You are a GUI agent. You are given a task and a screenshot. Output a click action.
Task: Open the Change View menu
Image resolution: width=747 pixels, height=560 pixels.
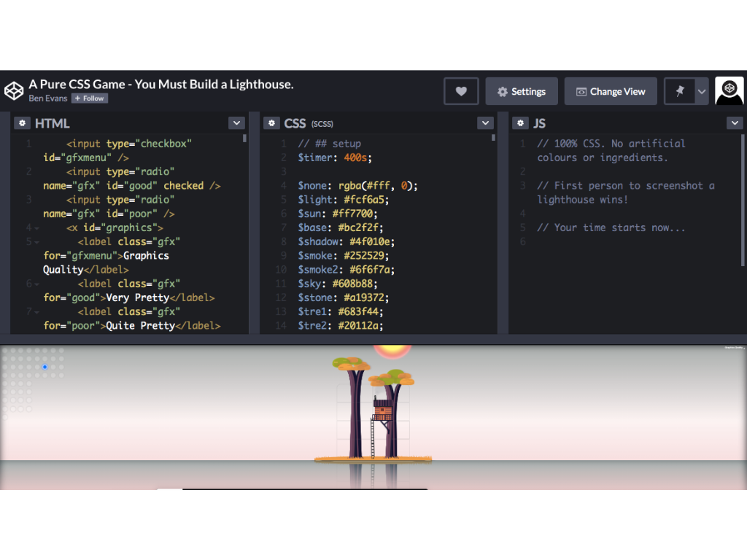pyautogui.click(x=611, y=91)
